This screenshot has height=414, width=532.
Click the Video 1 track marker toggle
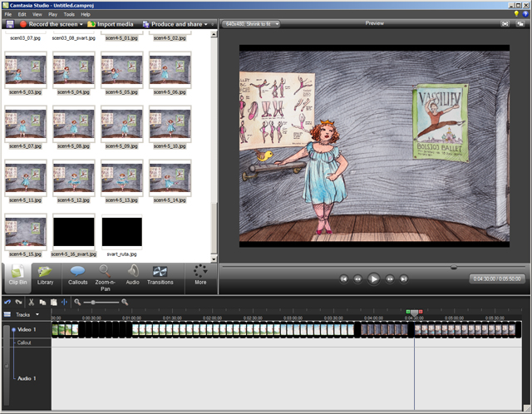click(x=13, y=329)
